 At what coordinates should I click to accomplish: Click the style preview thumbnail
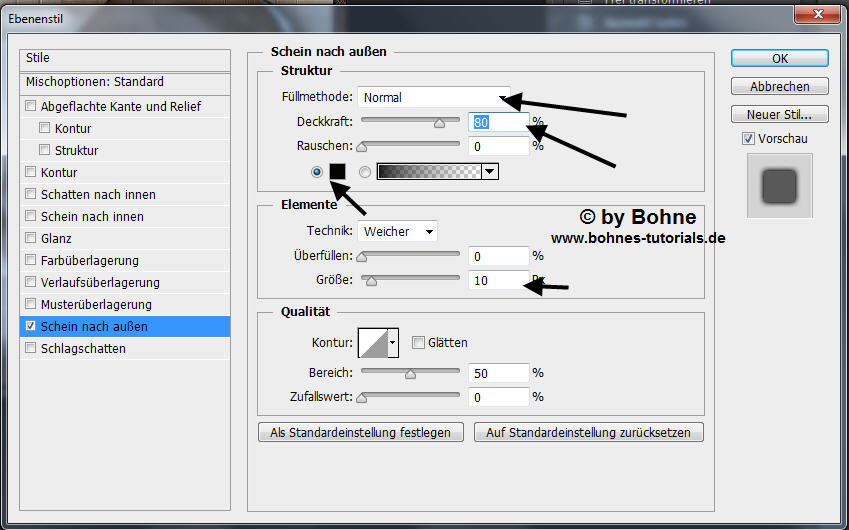pos(780,186)
